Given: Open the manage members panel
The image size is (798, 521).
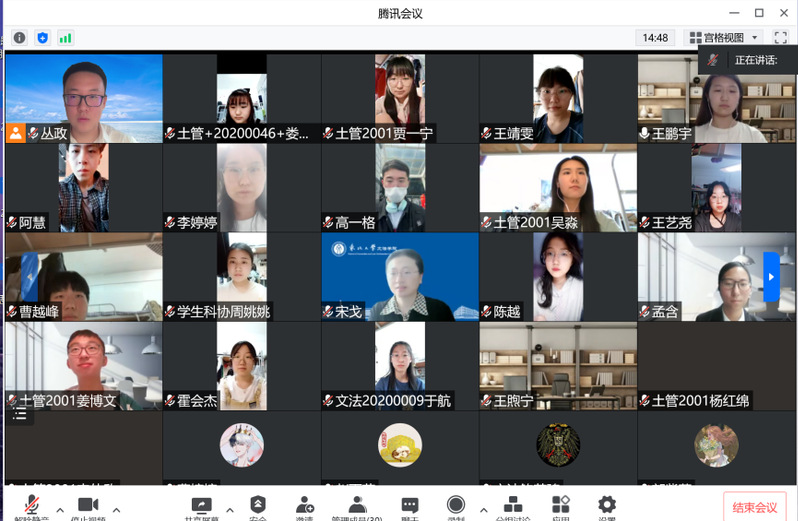Looking at the screenshot, I should (356, 505).
